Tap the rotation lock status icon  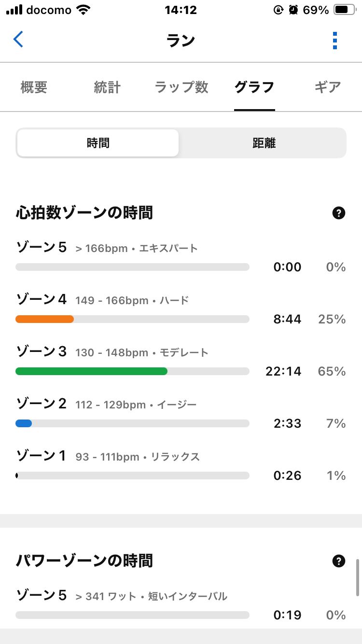coord(278,10)
